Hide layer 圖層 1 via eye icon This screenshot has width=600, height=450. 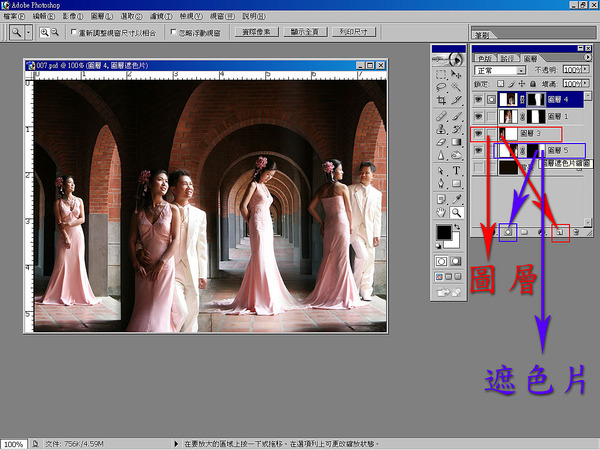pyautogui.click(x=478, y=116)
